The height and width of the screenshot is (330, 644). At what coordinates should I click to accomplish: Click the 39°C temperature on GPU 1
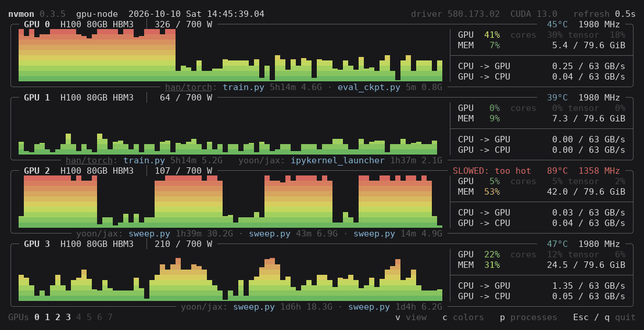[x=557, y=97]
